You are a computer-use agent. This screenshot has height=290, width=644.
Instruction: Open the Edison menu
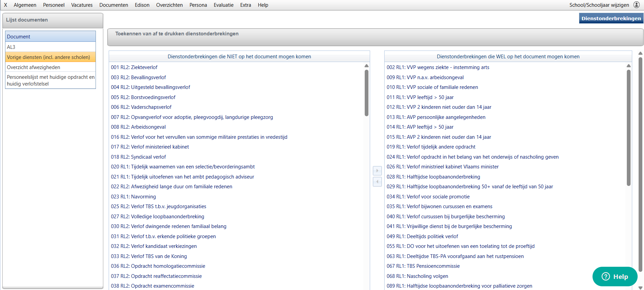click(142, 5)
